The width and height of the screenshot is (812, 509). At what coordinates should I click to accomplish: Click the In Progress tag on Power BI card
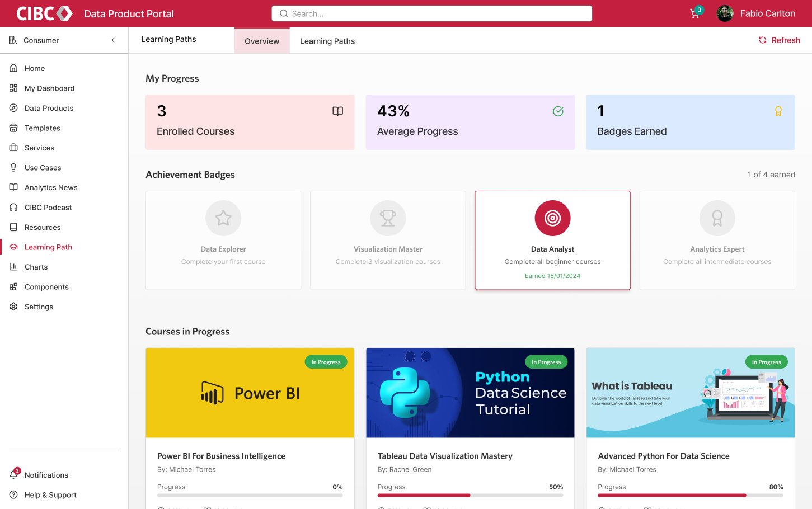point(326,362)
